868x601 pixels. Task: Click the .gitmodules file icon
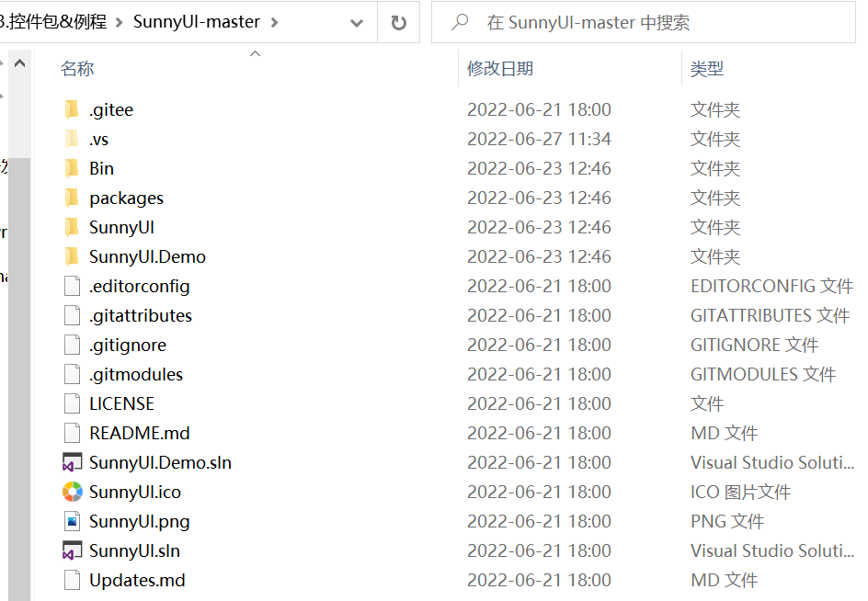72,374
